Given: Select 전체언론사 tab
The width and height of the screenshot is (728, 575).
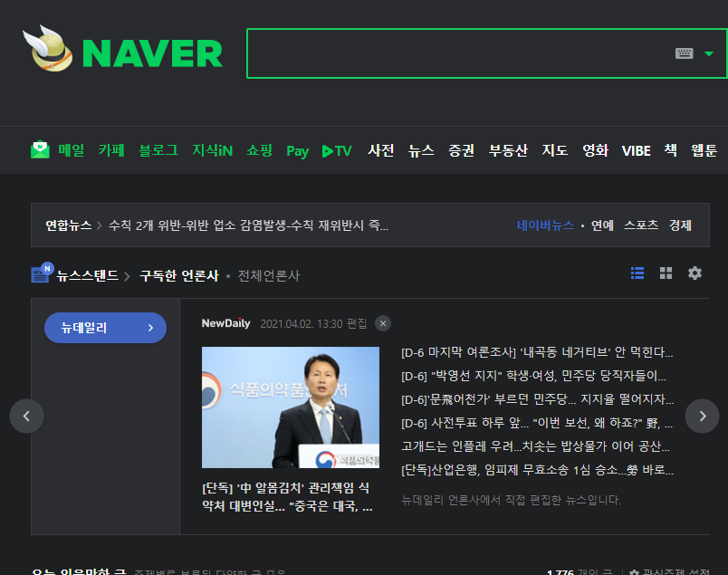Looking at the screenshot, I should point(269,275).
